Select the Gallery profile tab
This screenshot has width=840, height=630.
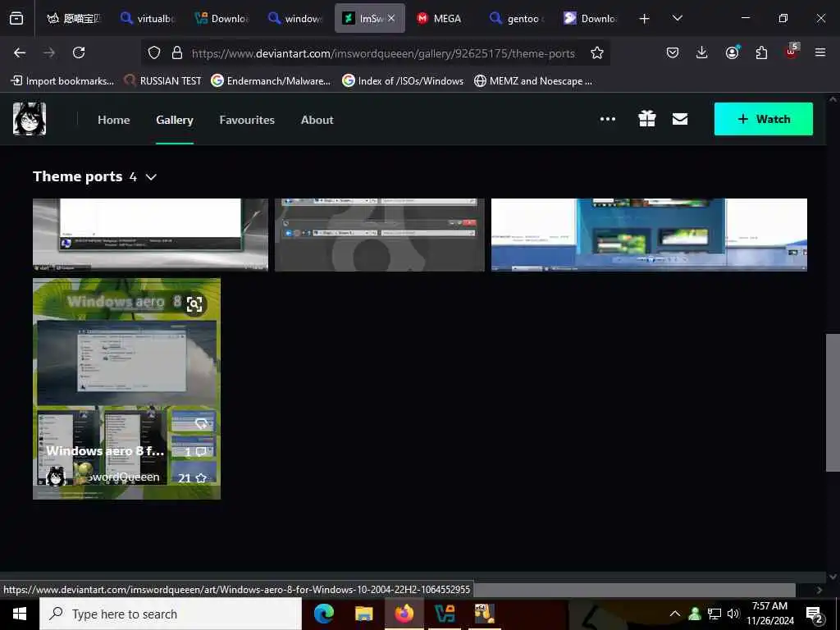point(175,120)
